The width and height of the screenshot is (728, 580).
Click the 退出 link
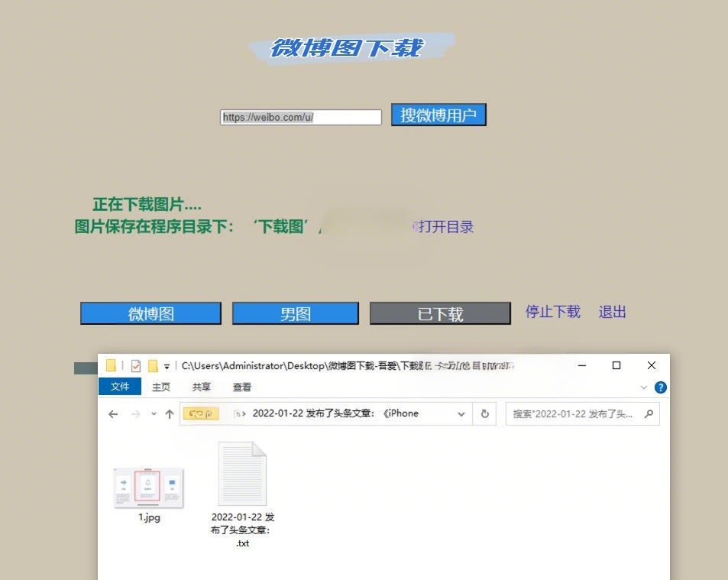(x=612, y=312)
